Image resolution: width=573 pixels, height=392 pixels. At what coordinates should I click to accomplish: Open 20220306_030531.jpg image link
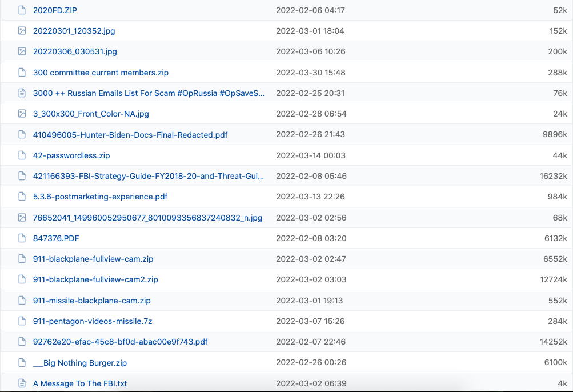coord(75,51)
